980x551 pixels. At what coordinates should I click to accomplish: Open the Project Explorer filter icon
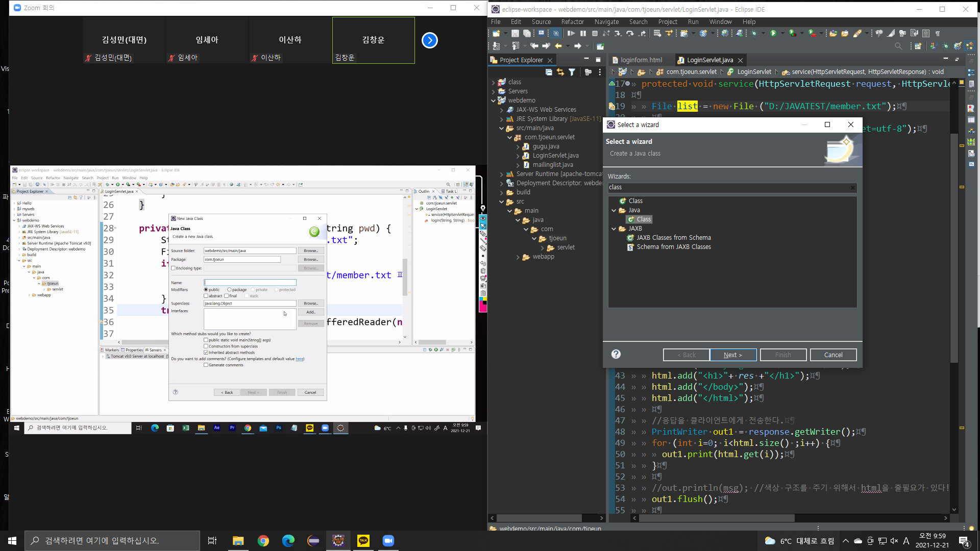tap(572, 72)
